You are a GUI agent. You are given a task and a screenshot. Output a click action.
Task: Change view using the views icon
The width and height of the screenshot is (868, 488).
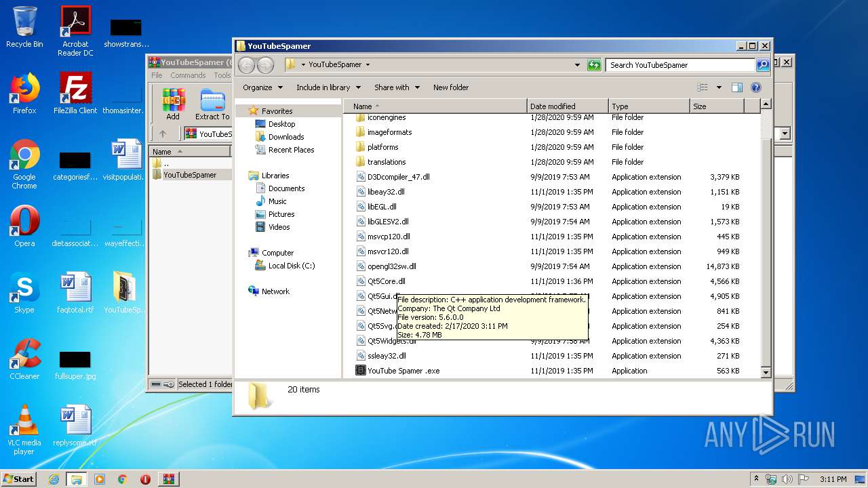pyautogui.click(x=703, y=87)
